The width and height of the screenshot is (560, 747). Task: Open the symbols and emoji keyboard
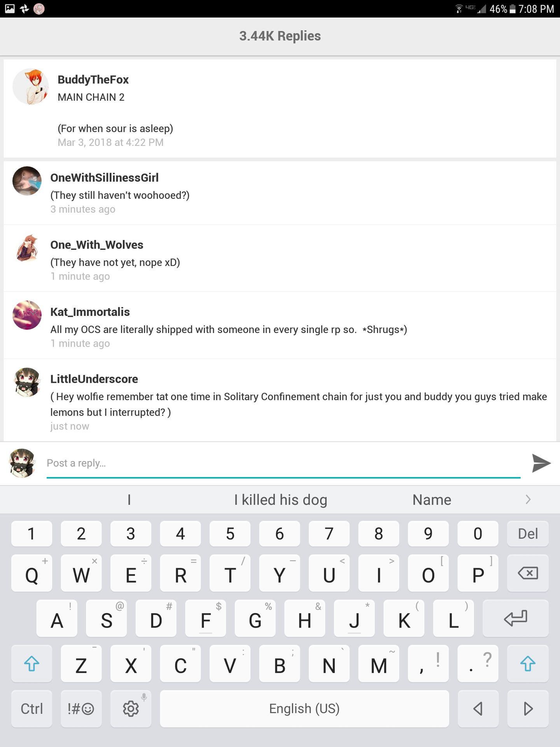point(81,708)
